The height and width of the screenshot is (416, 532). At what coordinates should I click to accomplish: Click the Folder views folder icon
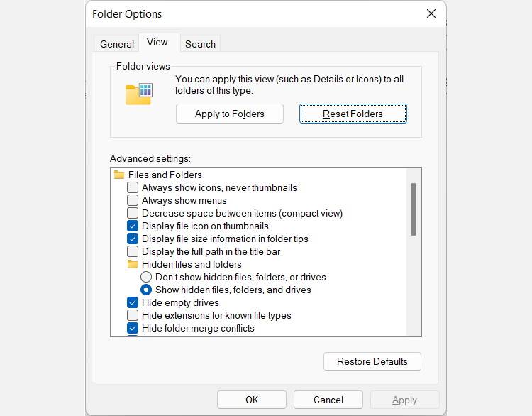139,94
